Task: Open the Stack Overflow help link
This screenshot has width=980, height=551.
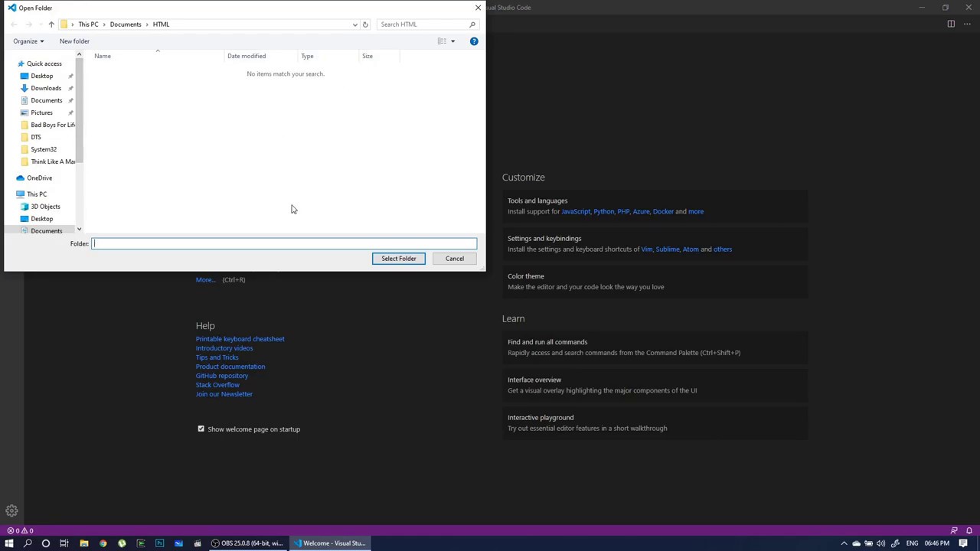Action: point(217,385)
